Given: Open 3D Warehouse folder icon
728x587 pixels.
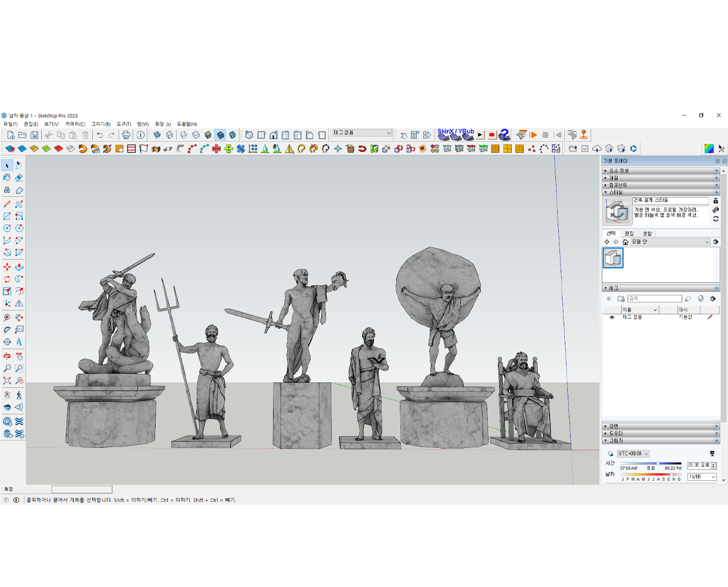Looking at the screenshot, I should coord(572,149).
